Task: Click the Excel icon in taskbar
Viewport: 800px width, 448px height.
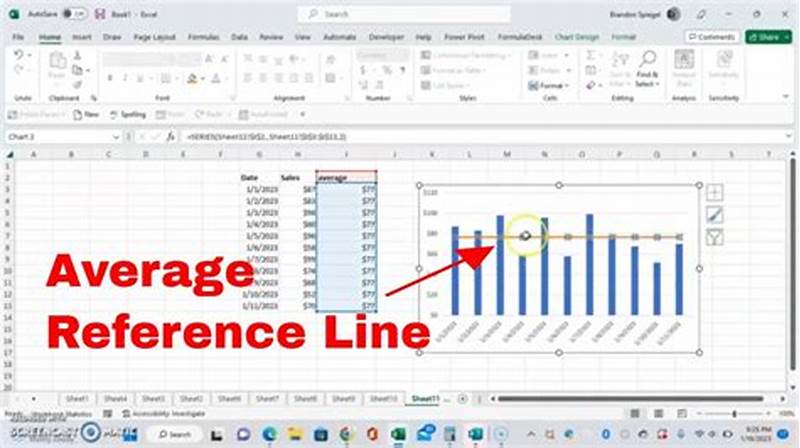Action: [398, 434]
